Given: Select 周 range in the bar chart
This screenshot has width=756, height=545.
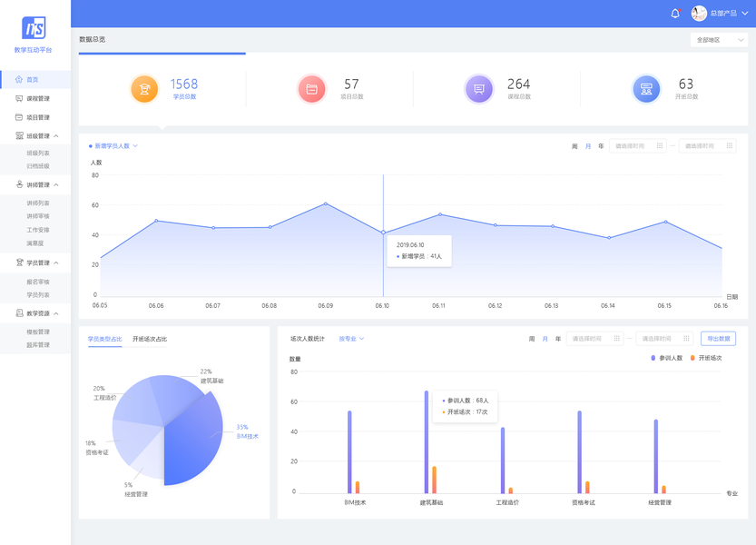Looking at the screenshot, I should 532,339.
